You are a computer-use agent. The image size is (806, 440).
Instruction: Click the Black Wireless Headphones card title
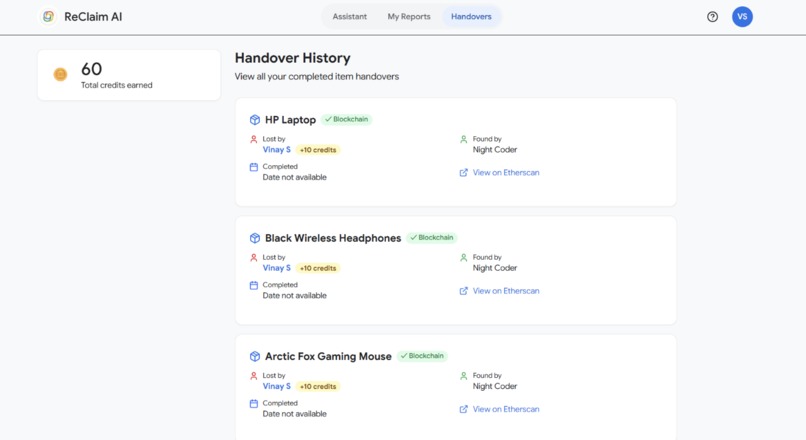coord(333,238)
